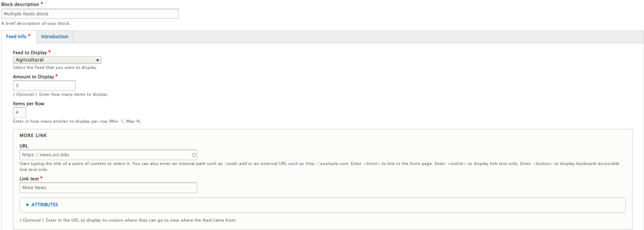Image resolution: width=644 pixels, height=230 pixels.
Task: Focus the URL field containing news.ucr.edu
Action: click(105, 155)
